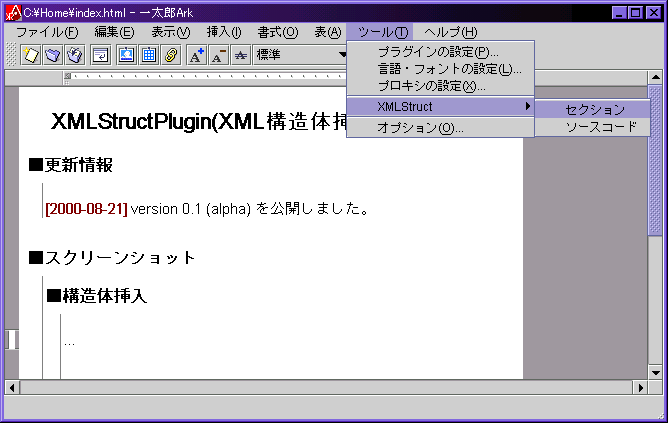Viewport: 668px width, 423px height.
Task: Click the [2000-08-21] date link
Action: pyautogui.click(x=86, y=209)
